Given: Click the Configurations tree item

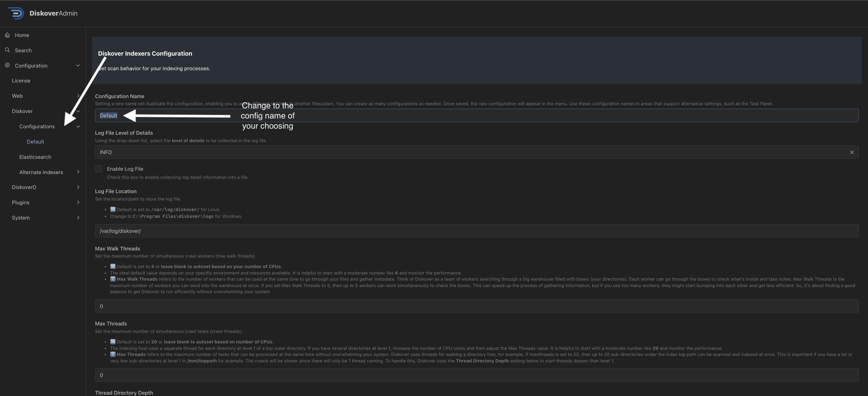Looking at the screenshot, I should (37, 126).
